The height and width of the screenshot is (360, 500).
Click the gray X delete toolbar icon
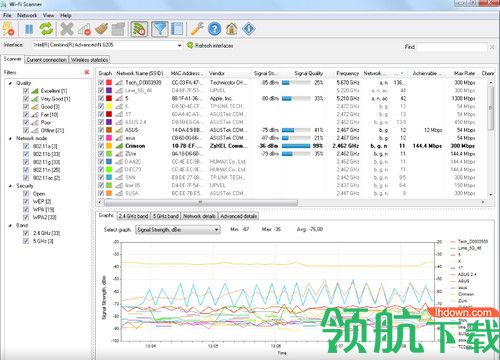click(x=67, y=29)
